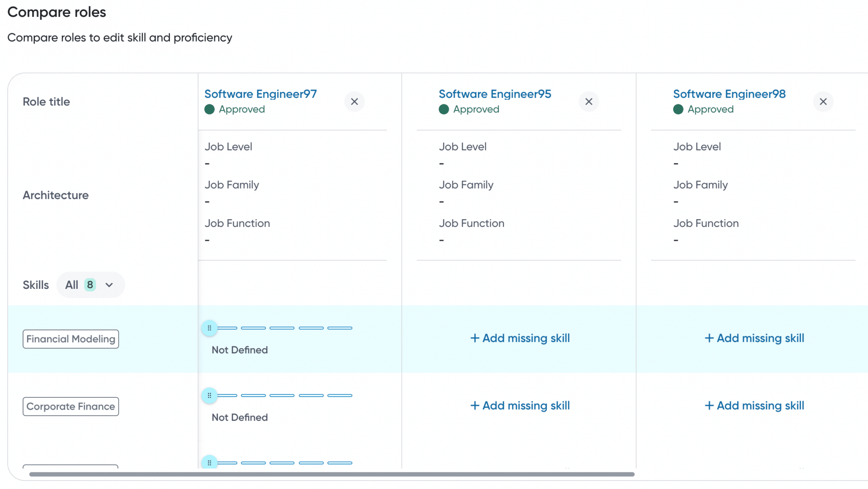This screenshot has width=868, height=489.
Task: Click the plus icon before Add missing skill
Action: click(x=475, y=338)
